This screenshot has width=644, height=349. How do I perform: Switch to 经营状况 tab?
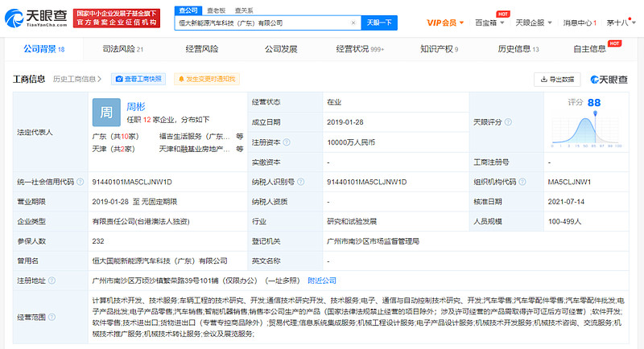[x=360, y=49]
